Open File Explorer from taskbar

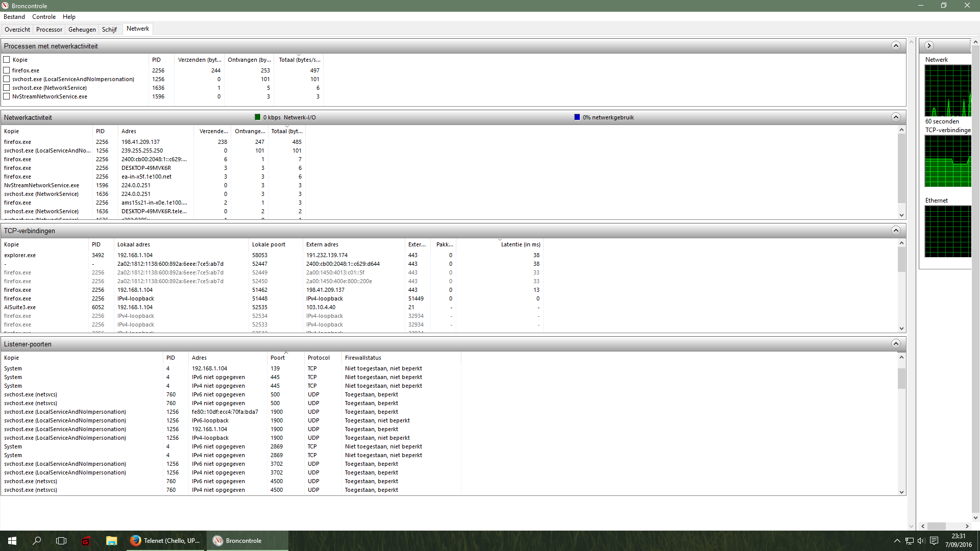point(111,541)
